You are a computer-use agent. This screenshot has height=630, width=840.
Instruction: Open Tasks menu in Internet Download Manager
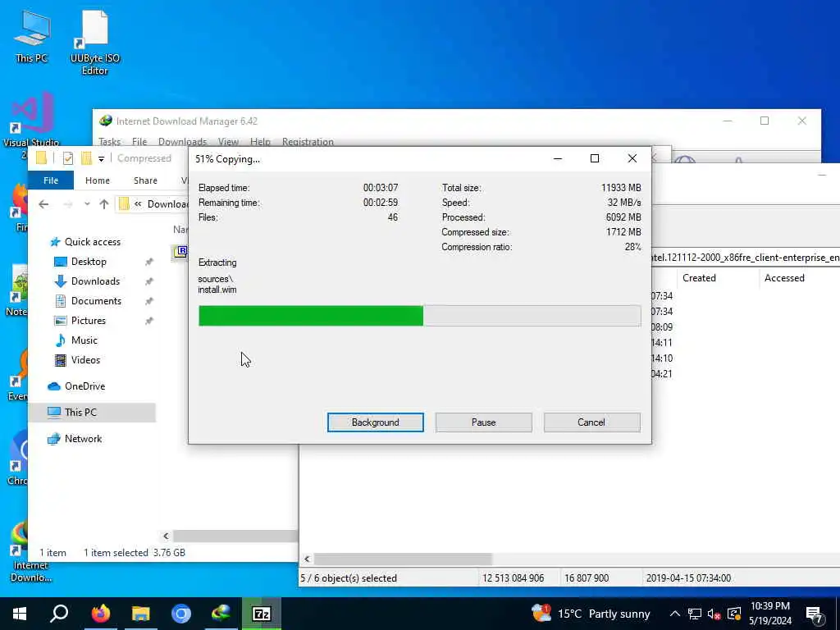tap(110, 142)
